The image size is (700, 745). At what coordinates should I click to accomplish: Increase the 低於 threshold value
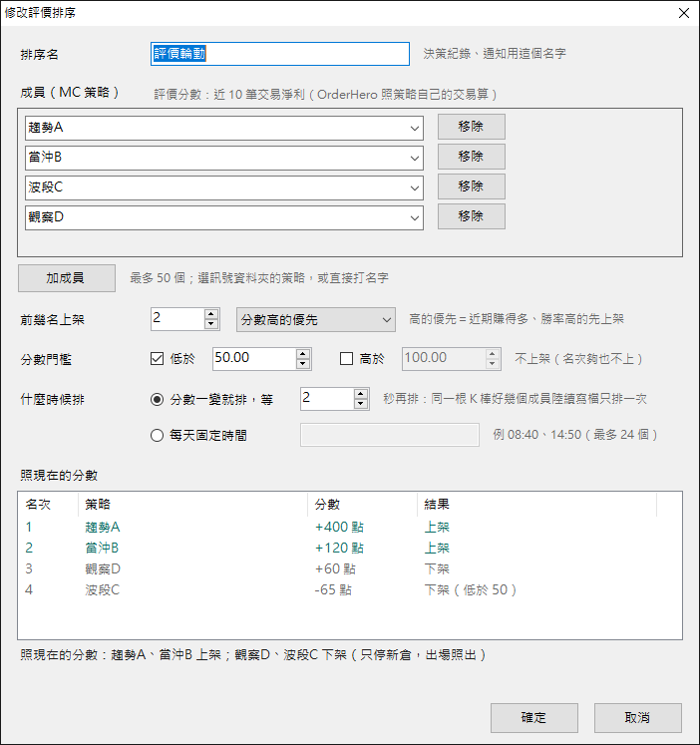coord(303,354)
